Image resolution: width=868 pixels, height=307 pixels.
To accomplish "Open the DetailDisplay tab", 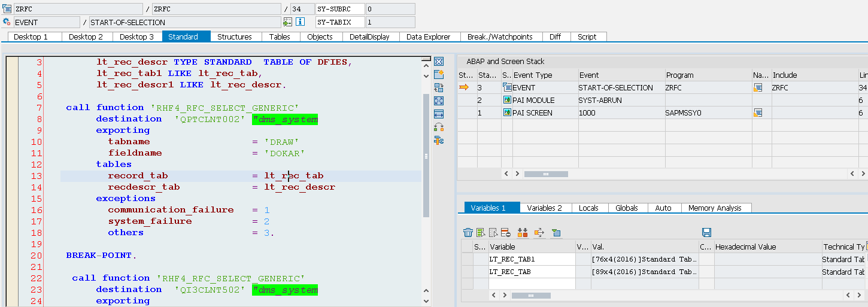I will 369,37.
